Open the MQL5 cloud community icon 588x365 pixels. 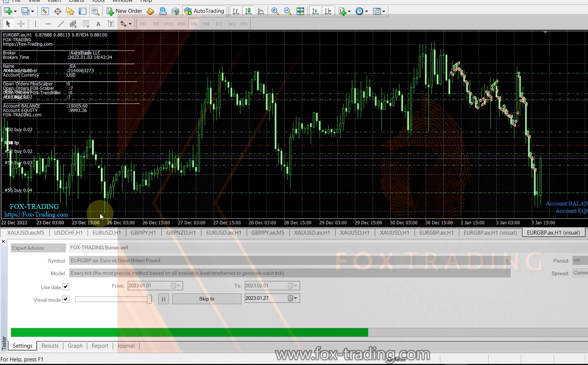pos(163,11)
